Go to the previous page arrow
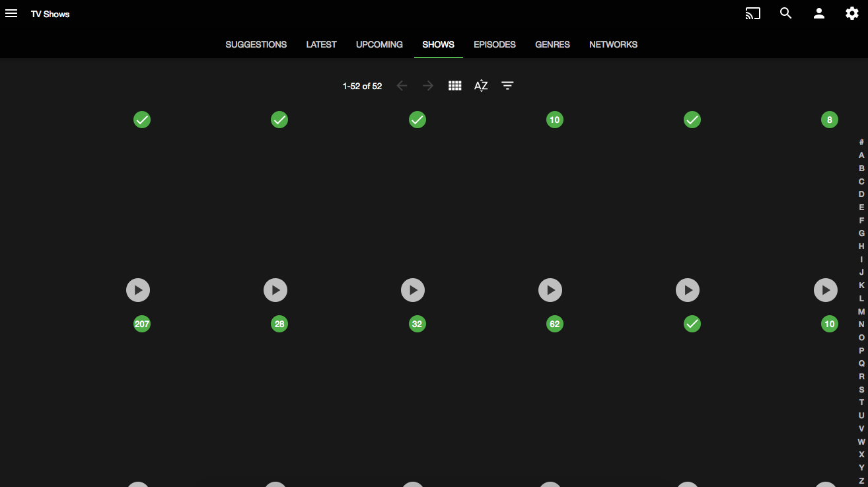 pyautogui.click(x=402, y=86)
